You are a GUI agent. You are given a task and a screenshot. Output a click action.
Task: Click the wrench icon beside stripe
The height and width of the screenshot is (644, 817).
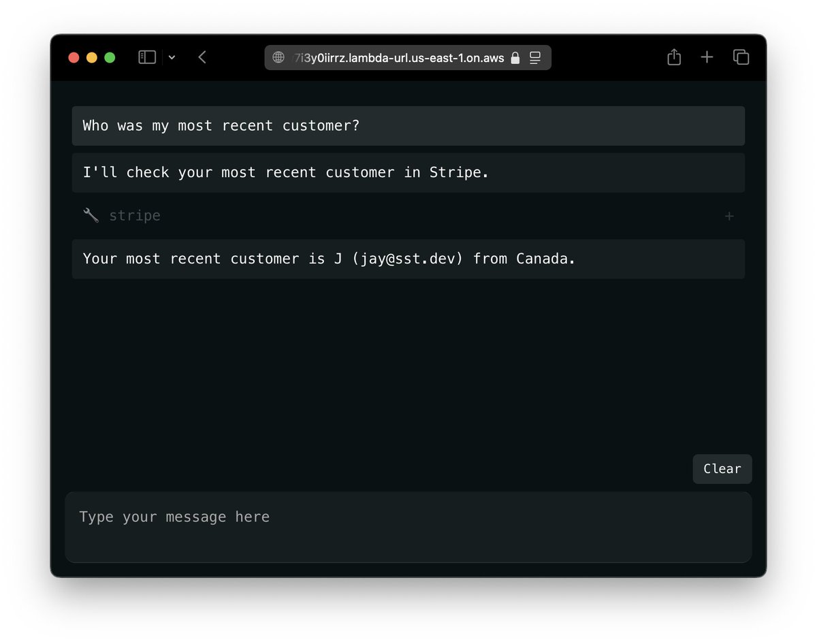point(91,215)
